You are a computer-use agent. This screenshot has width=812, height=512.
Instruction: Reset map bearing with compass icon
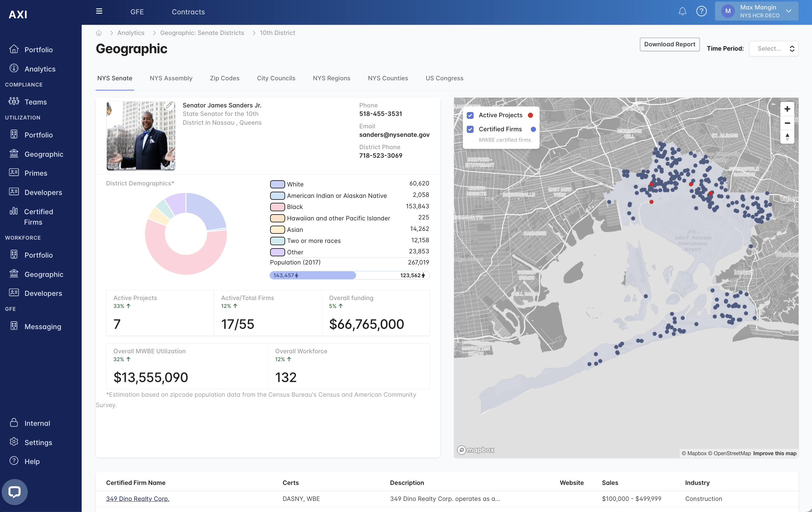[787, 137]
